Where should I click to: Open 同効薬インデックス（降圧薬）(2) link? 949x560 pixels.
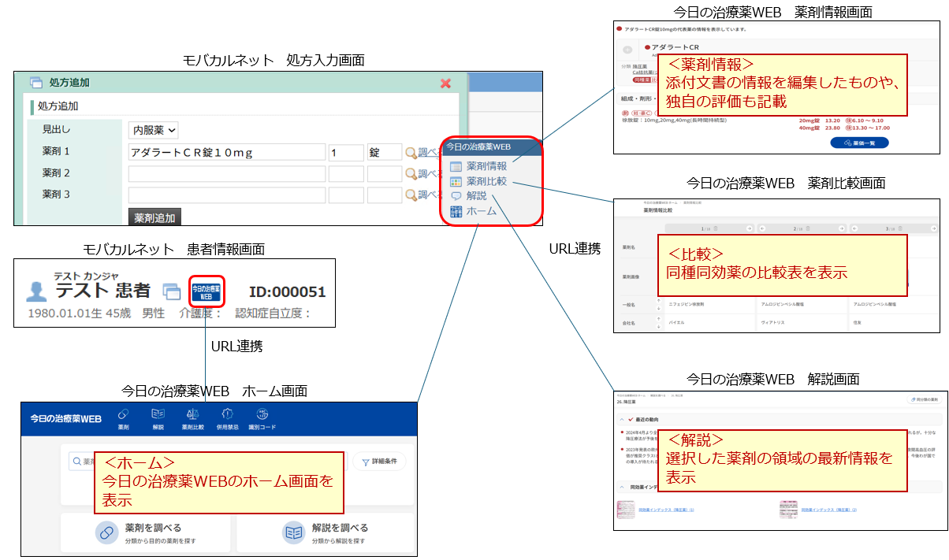[829, 510]
